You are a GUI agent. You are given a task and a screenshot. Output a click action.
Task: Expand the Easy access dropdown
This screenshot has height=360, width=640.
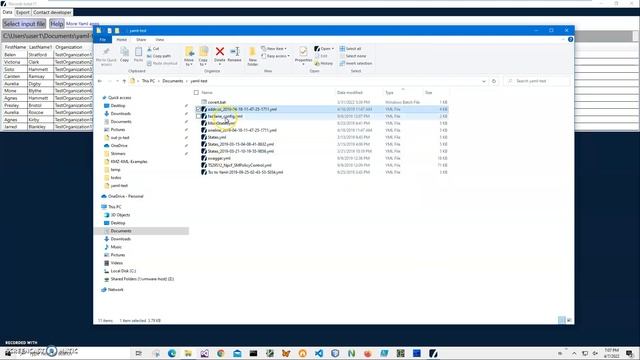click(x=275, y=56)
